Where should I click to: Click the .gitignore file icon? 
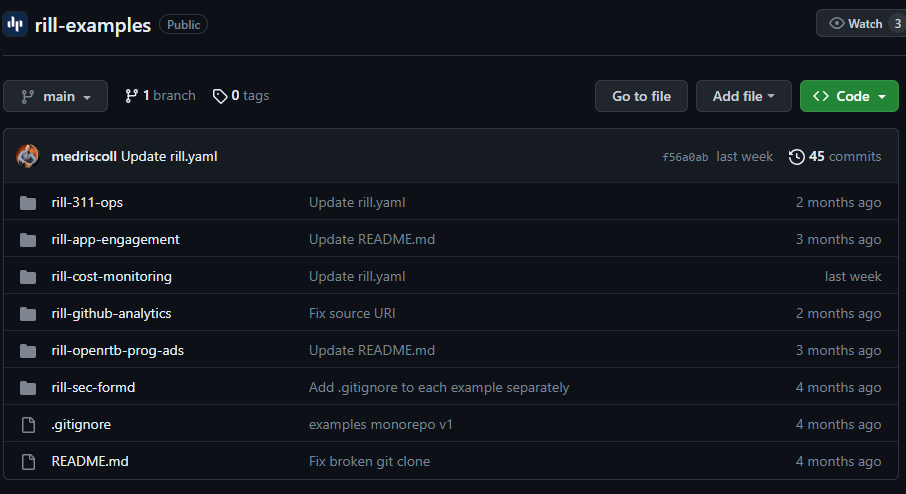pos(28,425)
